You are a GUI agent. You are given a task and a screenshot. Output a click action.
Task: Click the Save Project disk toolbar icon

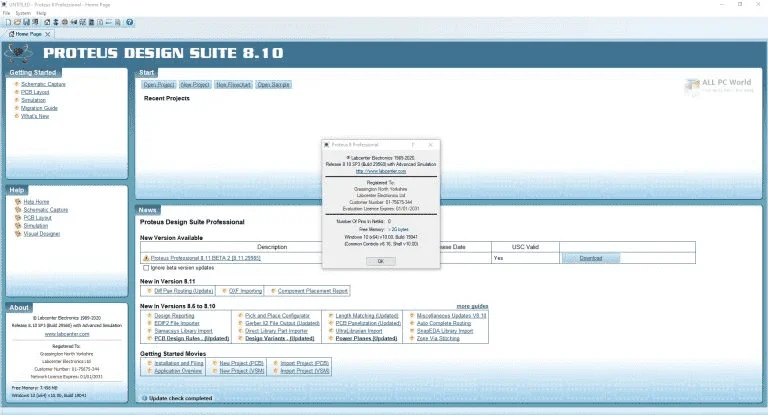[x=26, y=22]
